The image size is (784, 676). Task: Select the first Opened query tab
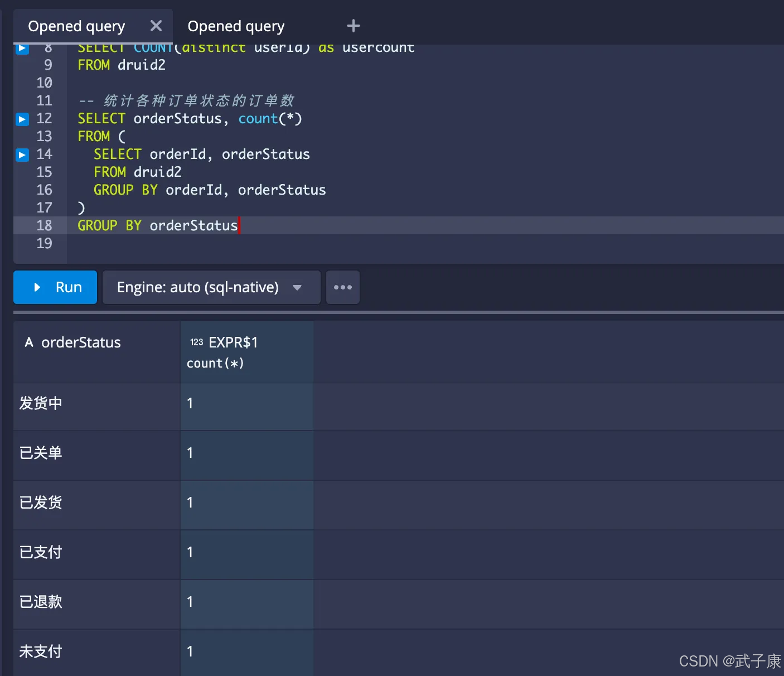[76, 26]
